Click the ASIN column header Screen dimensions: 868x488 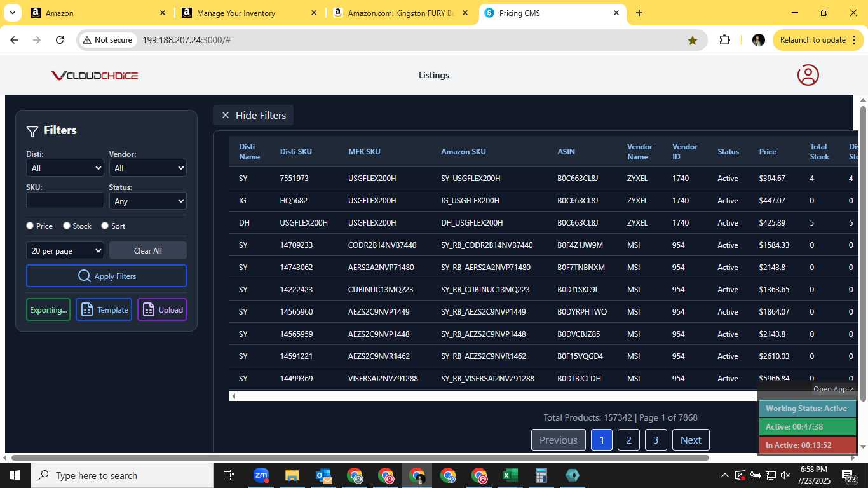click(566, 151)
